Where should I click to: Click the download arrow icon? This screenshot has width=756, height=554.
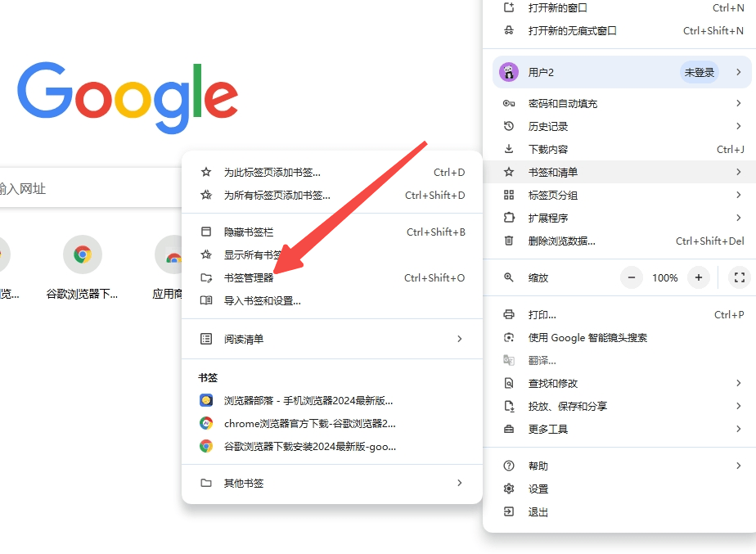(509, 149)
